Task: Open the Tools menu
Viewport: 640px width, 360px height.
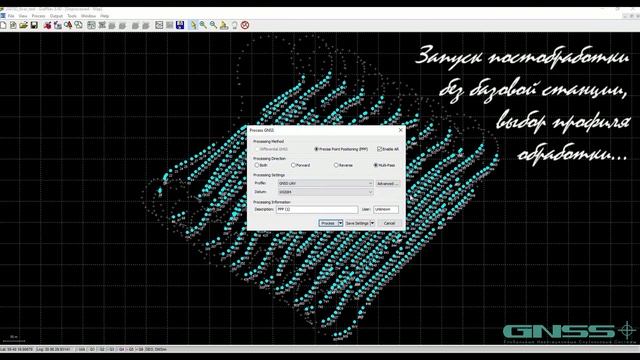Action: point(72,16)
